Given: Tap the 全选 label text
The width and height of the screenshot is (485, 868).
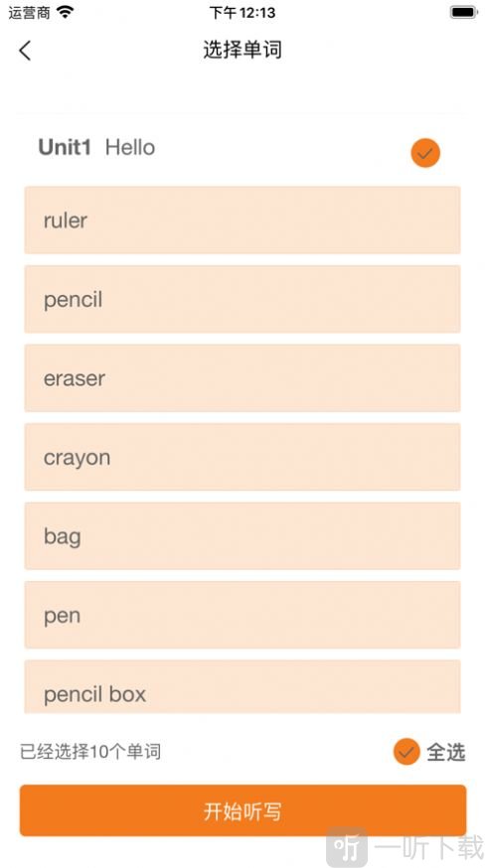Looking at the screenshot, I should 445,753.
